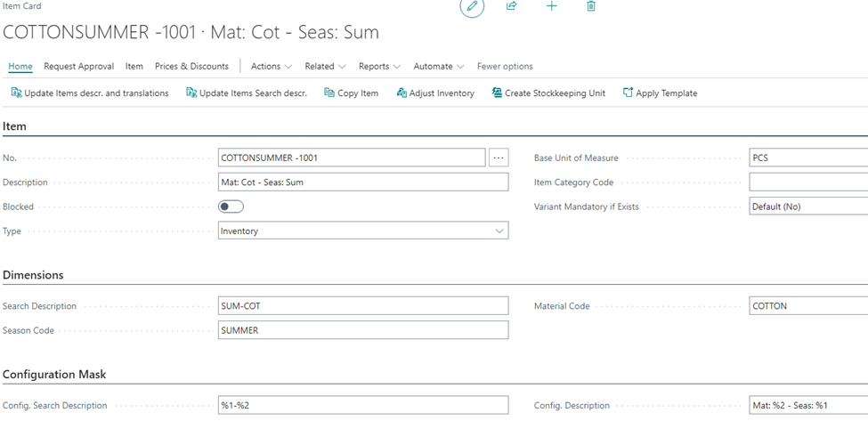This screenshot has width=868, height=429.
Task: Click Update Items Search descr. action
Action: click(x=247, y=93)
